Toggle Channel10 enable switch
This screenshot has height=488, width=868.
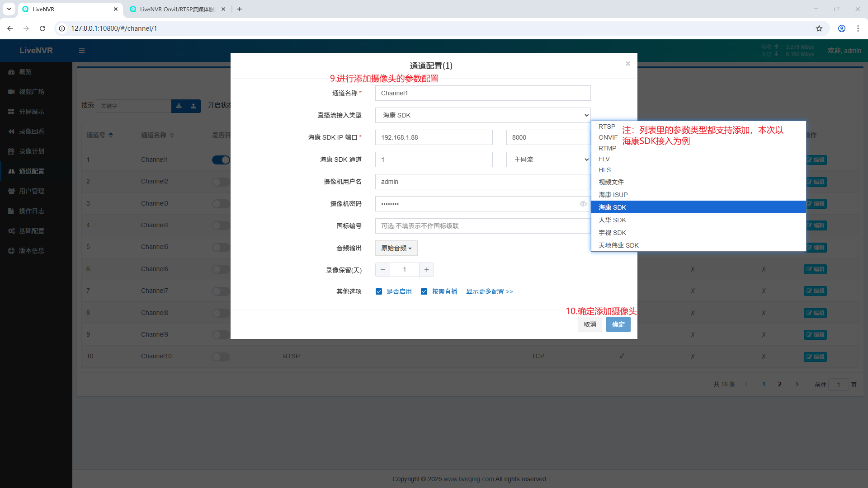pyautogui.click(x=221, y=357)
